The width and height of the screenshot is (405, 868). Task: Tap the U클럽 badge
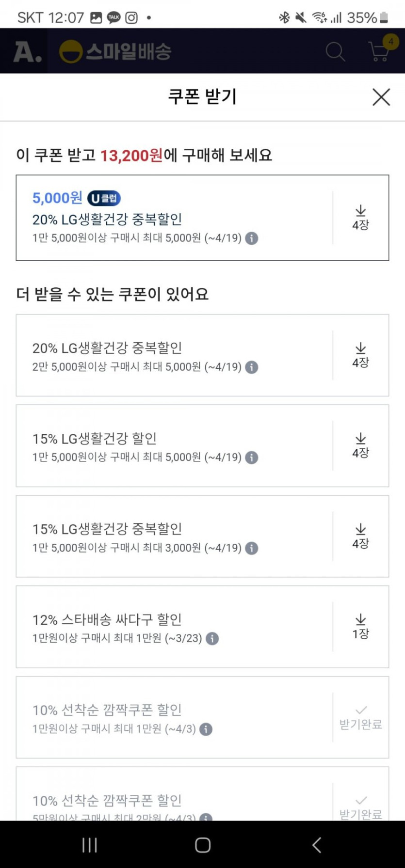coord(104,198)
